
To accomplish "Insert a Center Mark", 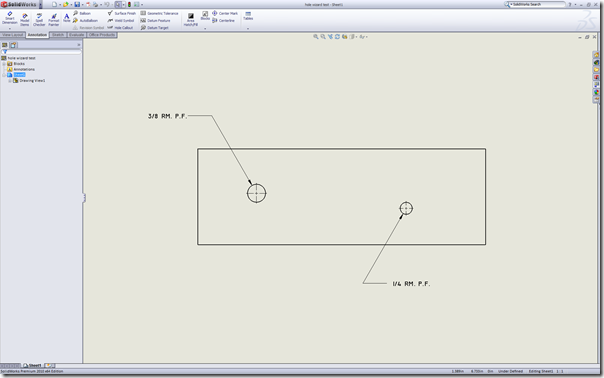I will coord(225,13).
